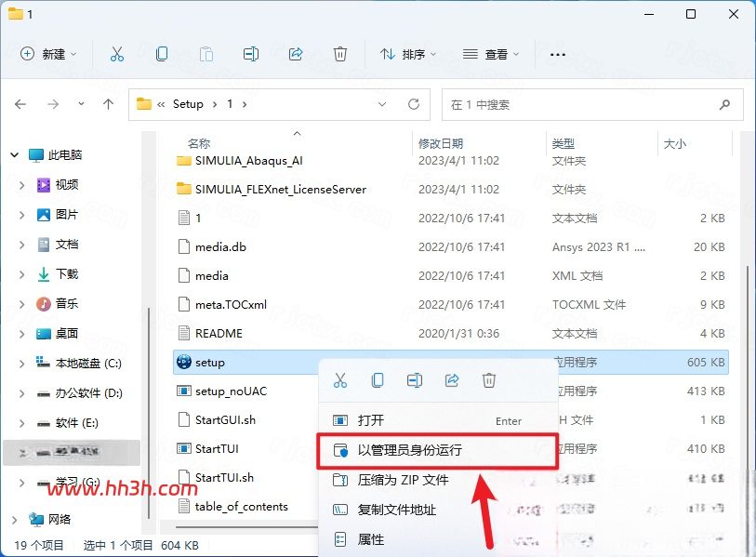Click the Setup breadcrumb in address bar

(x=188, y=104)
